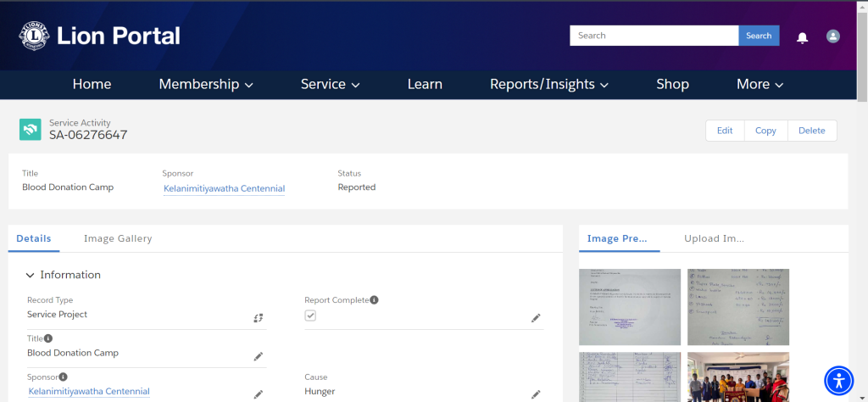Show info tooltip for Title field

coord(48,338)
